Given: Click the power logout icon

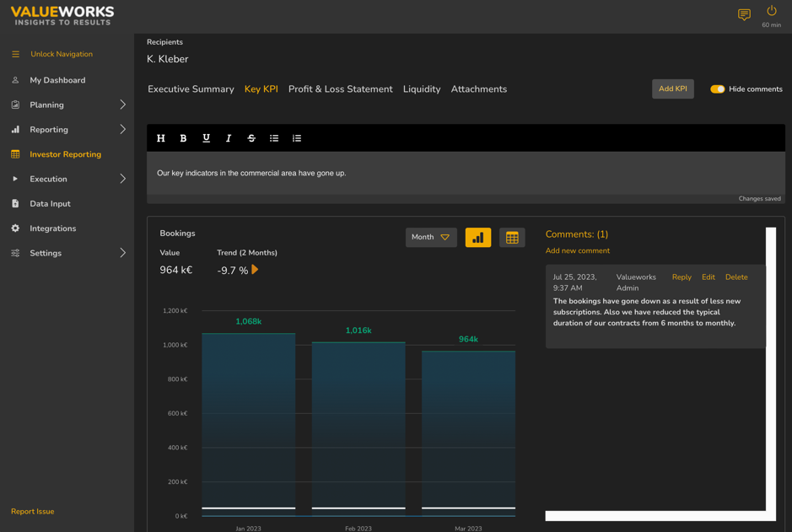Looking at the screenshot, I should click(771, 11).
